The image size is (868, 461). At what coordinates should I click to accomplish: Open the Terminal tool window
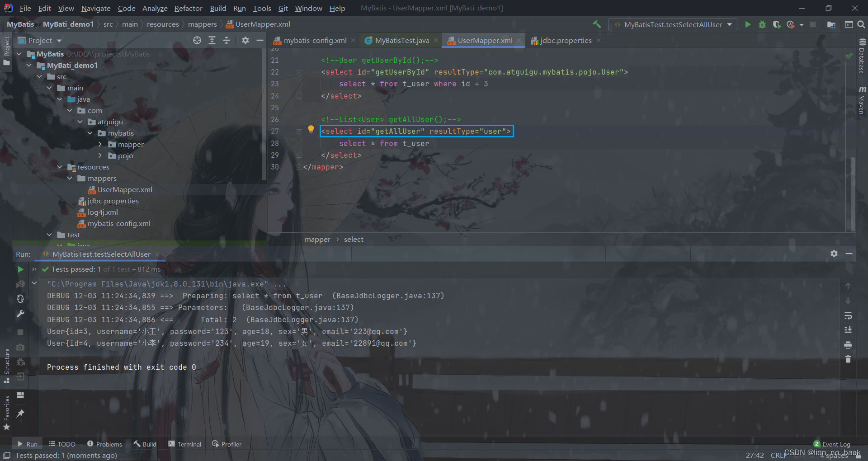(x=184, y=444)
